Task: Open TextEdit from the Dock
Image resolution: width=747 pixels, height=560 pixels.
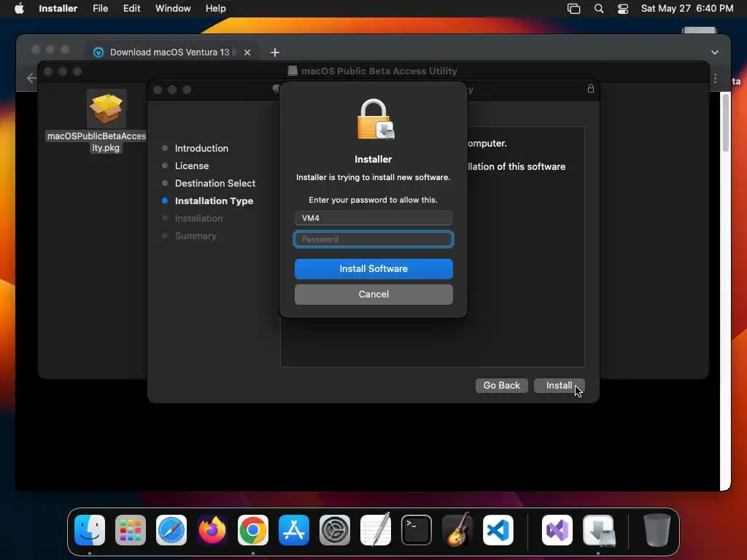Action: [376, 530]
